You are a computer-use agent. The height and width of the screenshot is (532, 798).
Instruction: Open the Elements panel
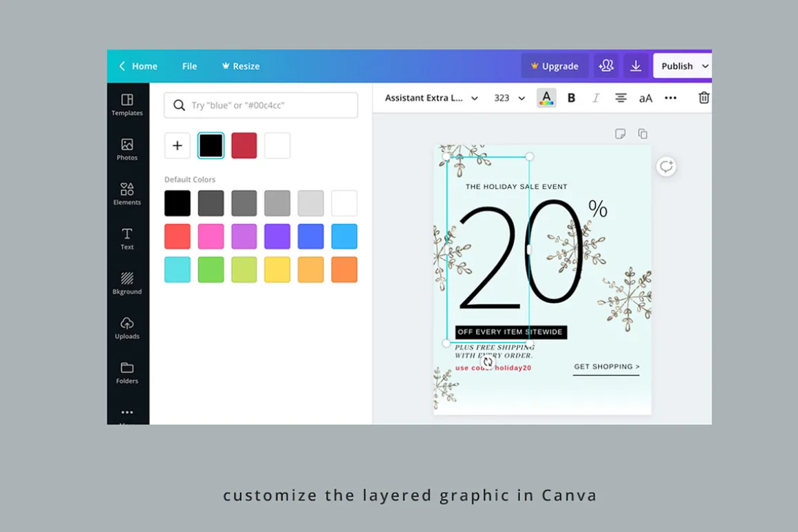[127, 194]
